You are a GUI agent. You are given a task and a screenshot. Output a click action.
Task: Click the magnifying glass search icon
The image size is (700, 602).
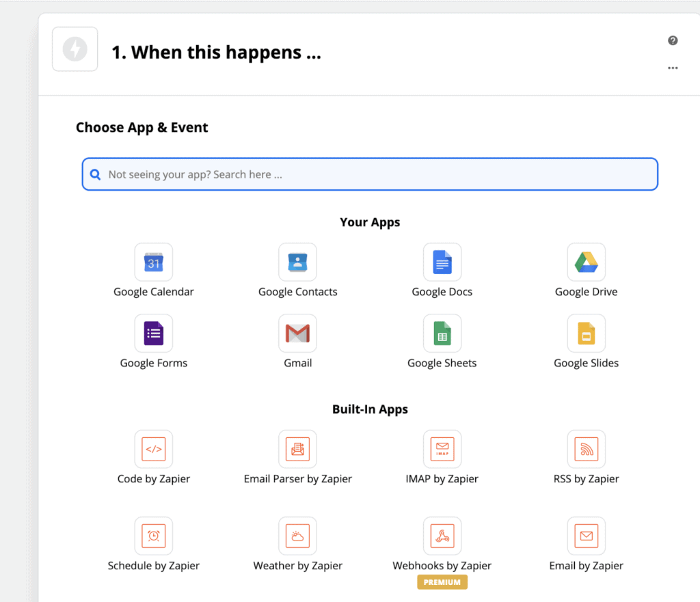(x=95, y=174)
